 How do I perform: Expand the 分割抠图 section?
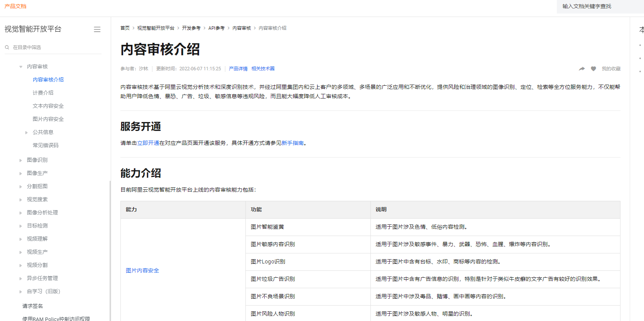(x=21, y=187)
